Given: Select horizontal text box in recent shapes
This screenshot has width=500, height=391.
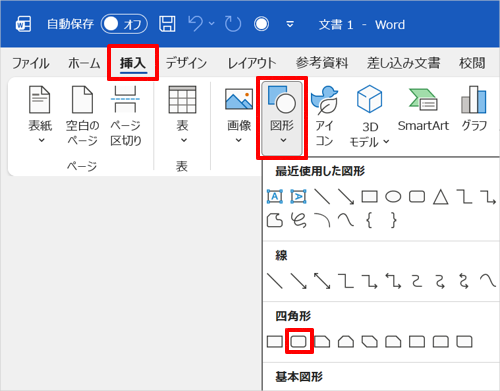Looking at the screenshot, I should 275,197.
